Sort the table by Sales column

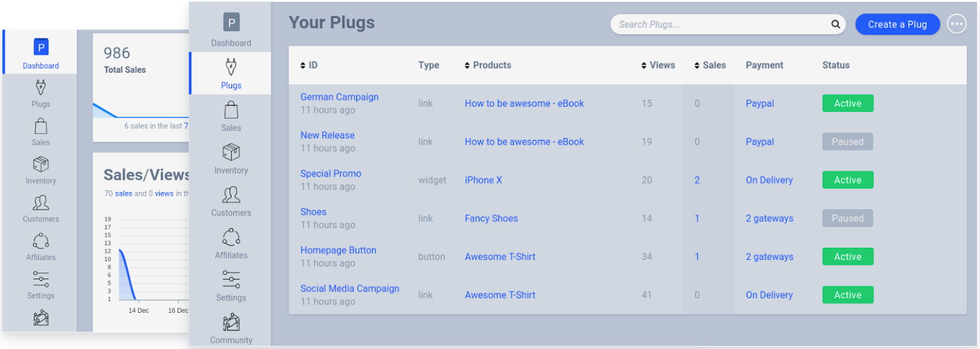(x=710, y=65)
